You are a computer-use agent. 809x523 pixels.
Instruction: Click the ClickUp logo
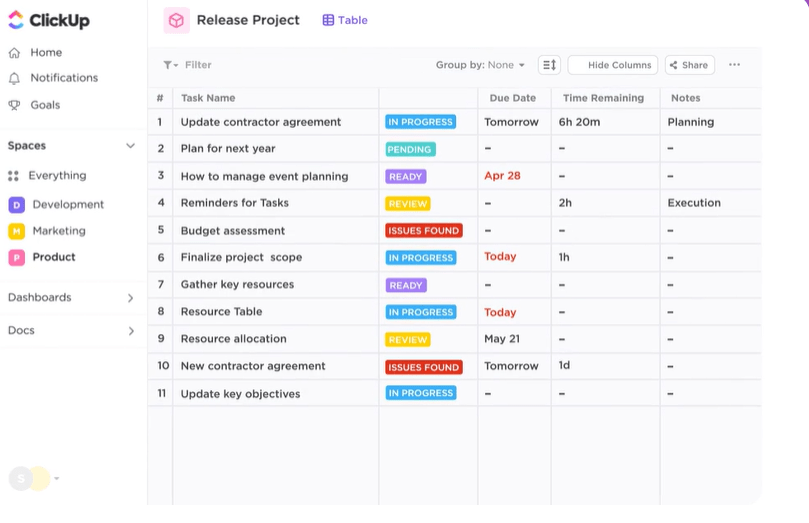49,20
